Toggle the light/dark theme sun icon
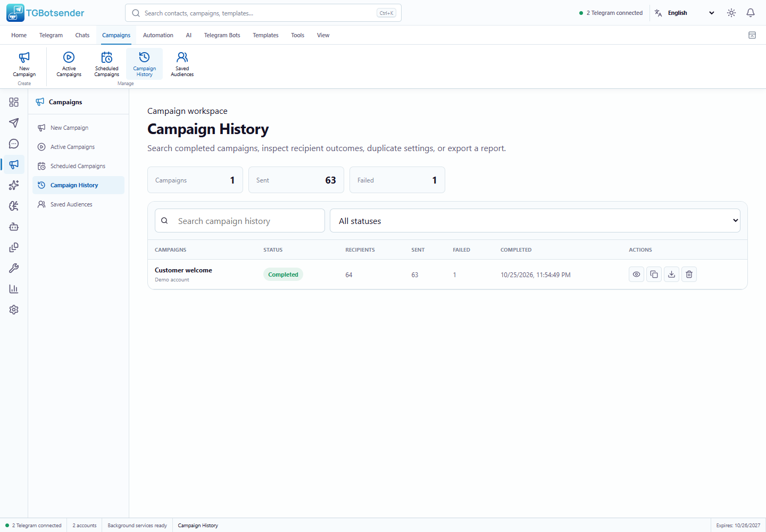Image resolution: width=766 pixels, height=532 pixels. tap(731, 13)
